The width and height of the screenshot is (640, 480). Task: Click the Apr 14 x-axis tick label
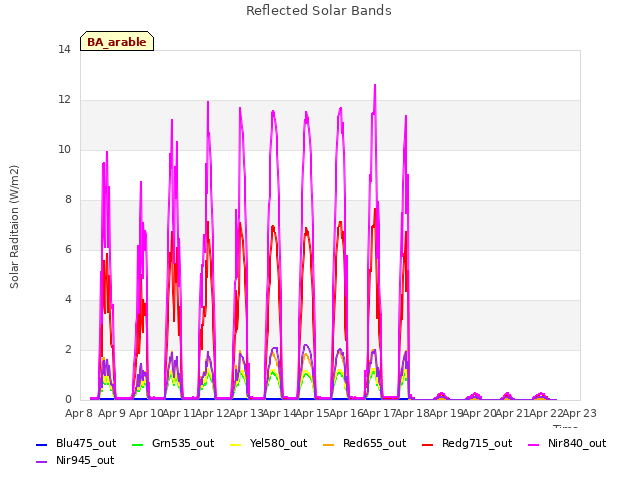(x=279, y=413)
